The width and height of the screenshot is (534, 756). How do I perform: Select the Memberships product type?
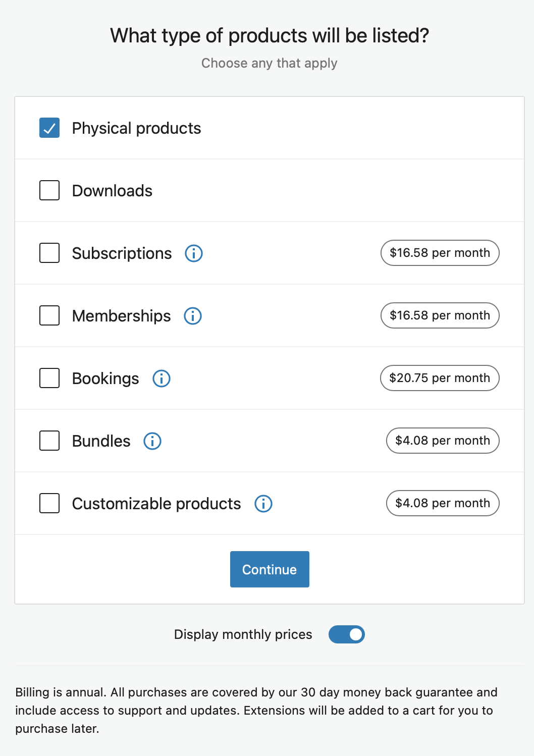(x=49, y=315)
